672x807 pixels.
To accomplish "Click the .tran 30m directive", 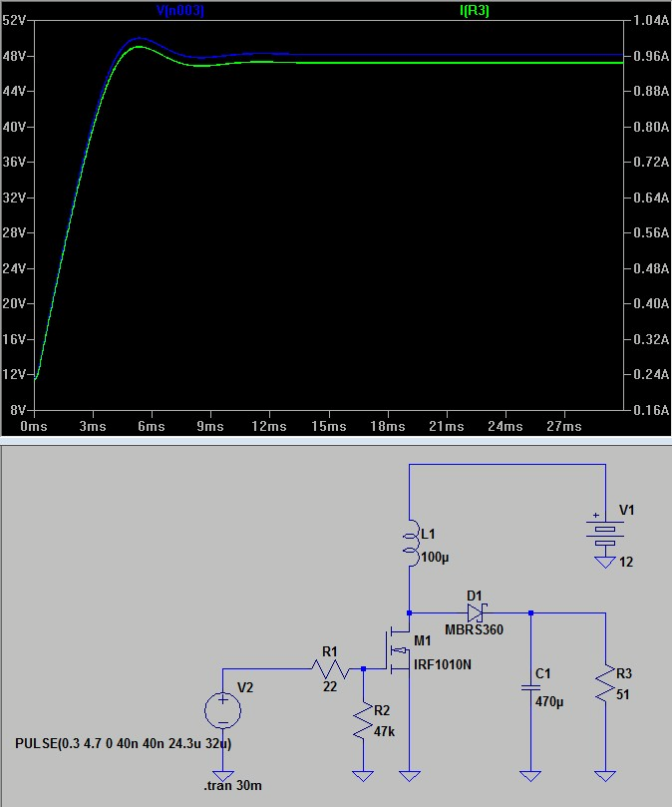I will 232,786.
